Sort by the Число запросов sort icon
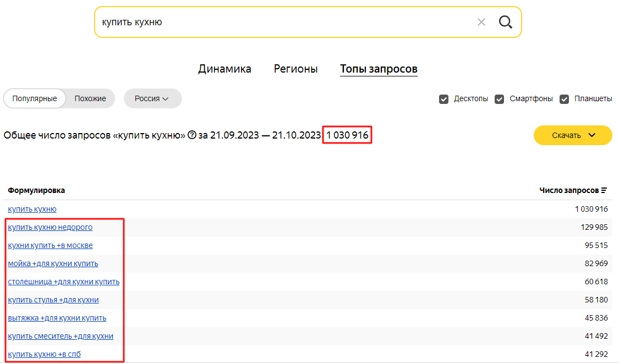The width and height of the screenshot is (619, 364). point(604,190)
